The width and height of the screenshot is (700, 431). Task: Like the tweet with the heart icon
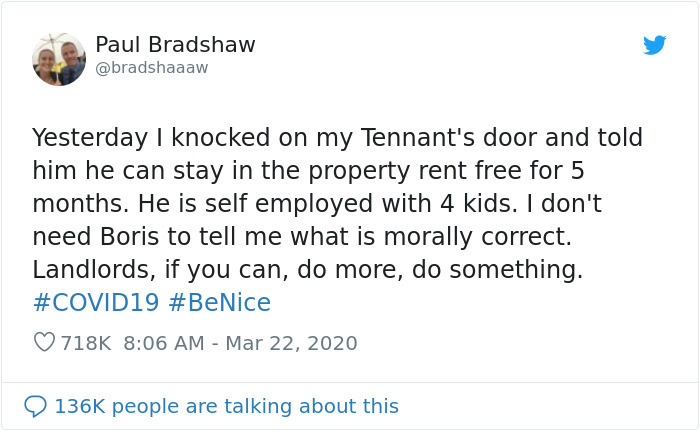tap(44, 343)
